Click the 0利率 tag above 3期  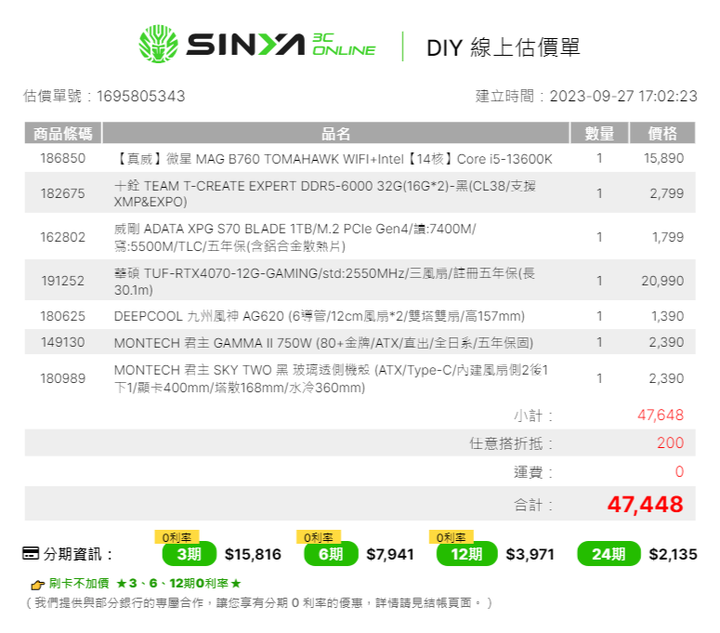pyautogui.click(x=177, y=537)
